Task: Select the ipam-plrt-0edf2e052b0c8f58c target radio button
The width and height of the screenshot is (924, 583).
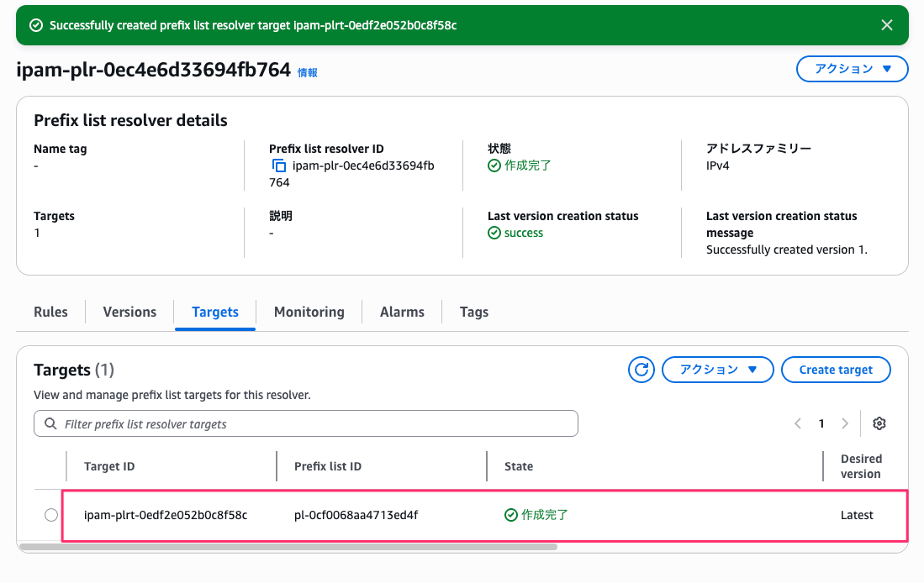Action: [51, 515]
